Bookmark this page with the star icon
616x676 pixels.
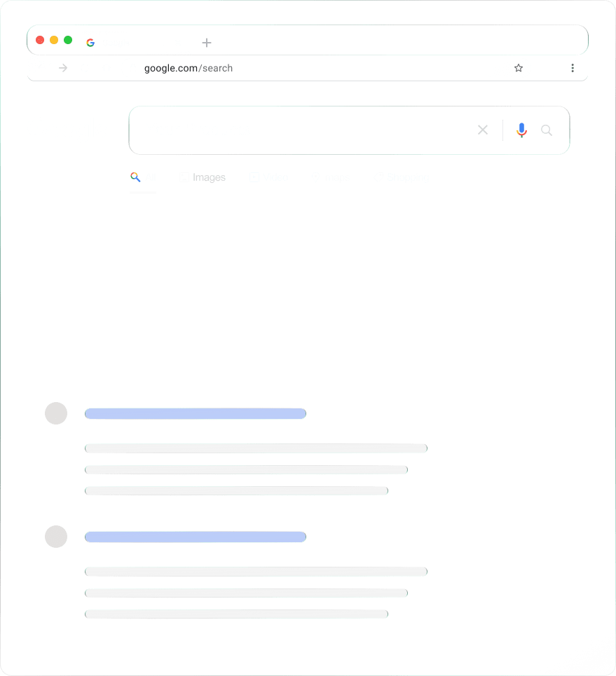pyautogui.click(x=519, y=68)
